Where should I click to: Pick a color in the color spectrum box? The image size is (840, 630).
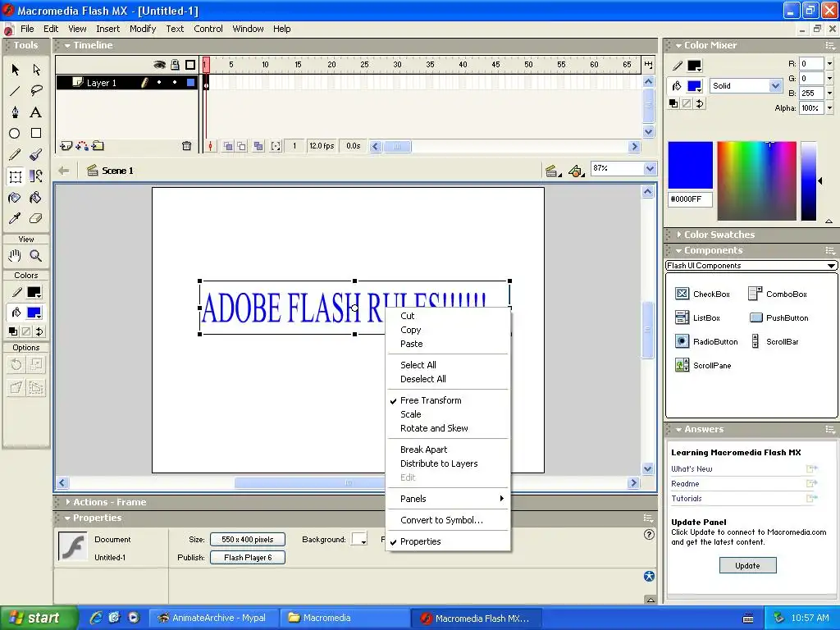point(756,181)
